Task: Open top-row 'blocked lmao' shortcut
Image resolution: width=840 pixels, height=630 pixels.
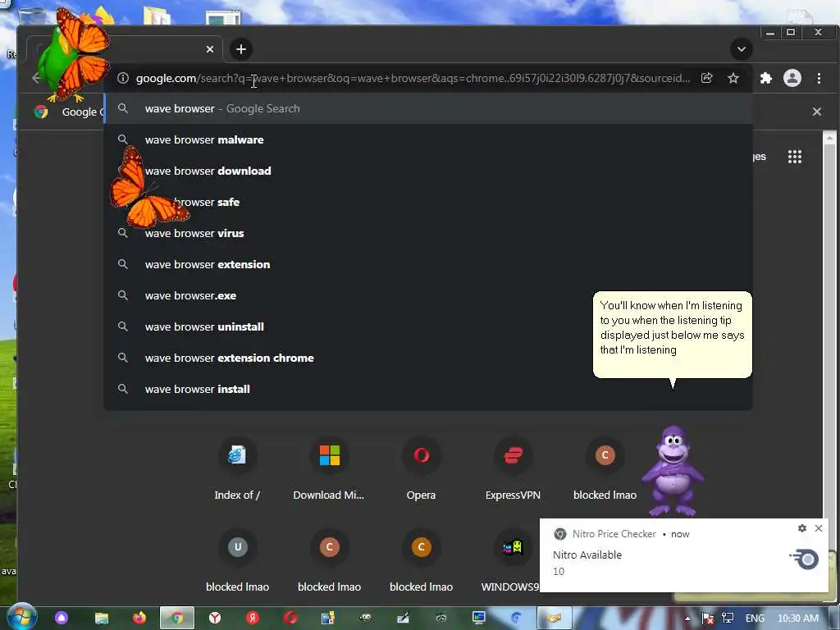Action: [x=605, y=469]
